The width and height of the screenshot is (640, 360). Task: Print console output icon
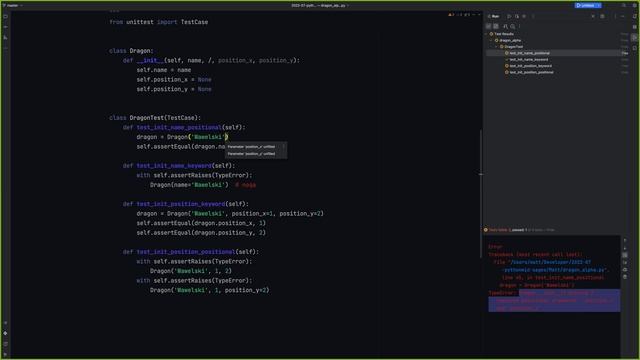coord(625,270)
